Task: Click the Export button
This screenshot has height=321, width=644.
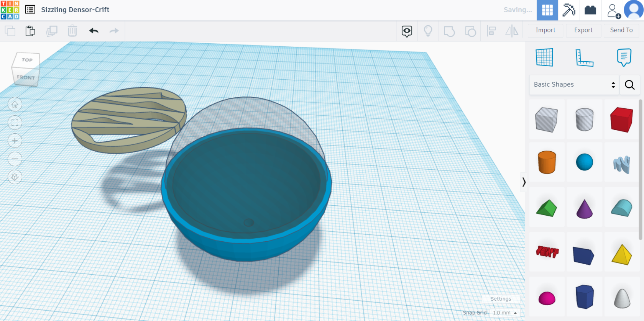Action: coord(583,30)
